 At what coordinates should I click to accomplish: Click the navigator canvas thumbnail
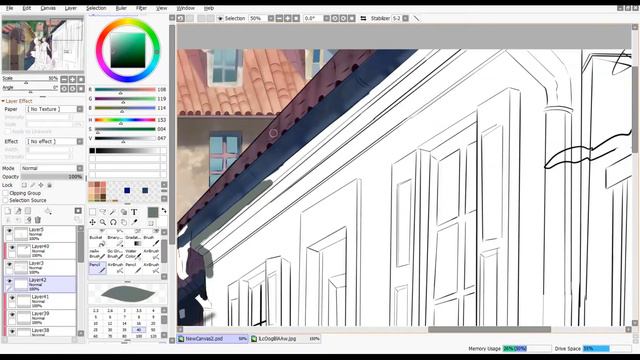42,44
